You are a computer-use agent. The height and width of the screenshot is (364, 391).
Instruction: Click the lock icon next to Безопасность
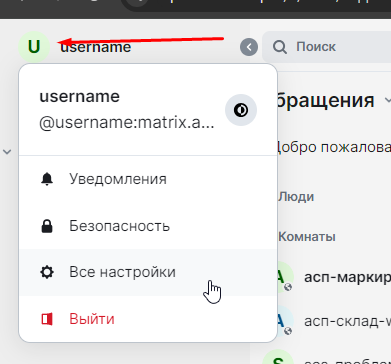pos(47,226)
